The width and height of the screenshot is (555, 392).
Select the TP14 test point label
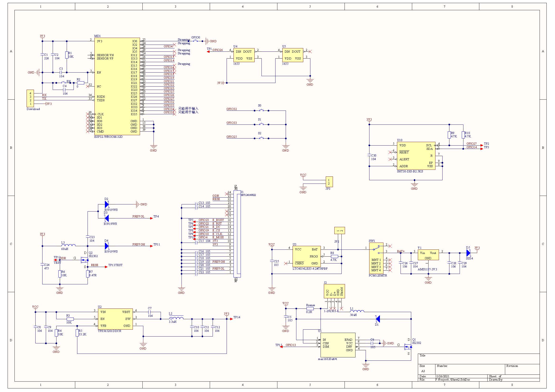click(x=237, y=317)
